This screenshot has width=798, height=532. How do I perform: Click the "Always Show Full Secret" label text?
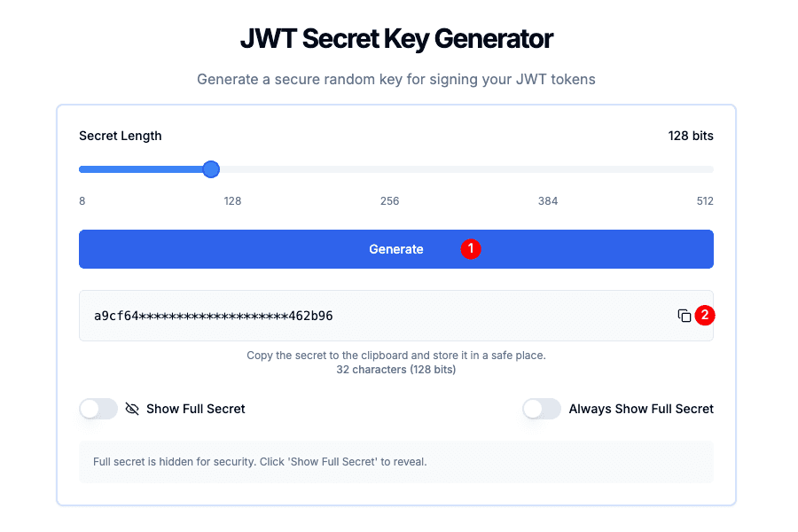pos(641,409)
